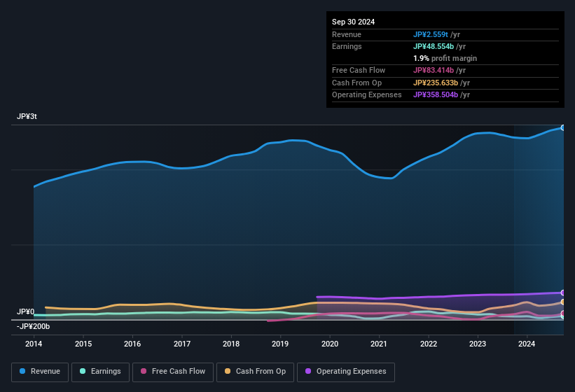Click the 1.9% profit margin text
This screenshot has width=575, height=392.
click(x=445, y=58)
